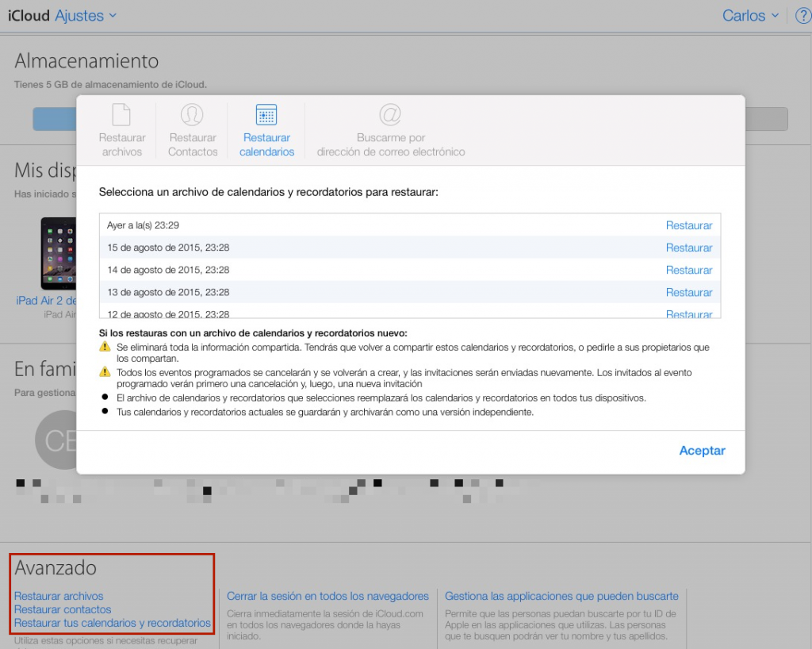Expand the iCloud Ajustes dropdown
This screenshot has height=649, width=812.
86,16
